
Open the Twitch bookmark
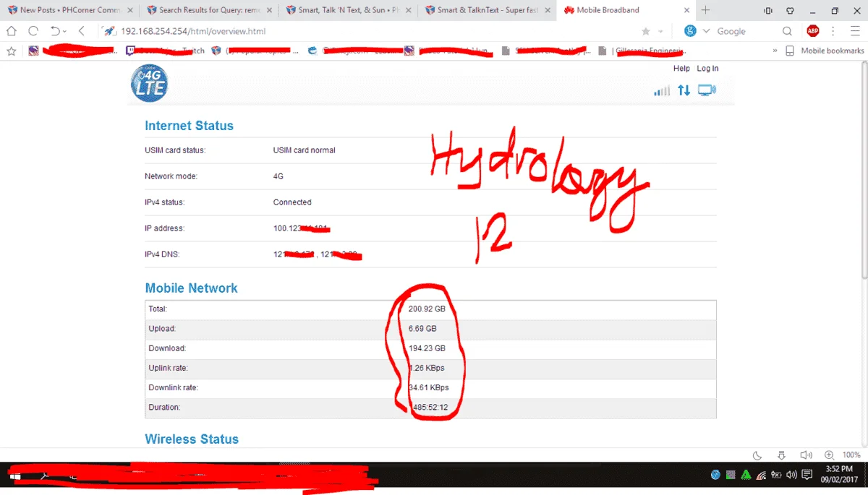tap(165, 51)
